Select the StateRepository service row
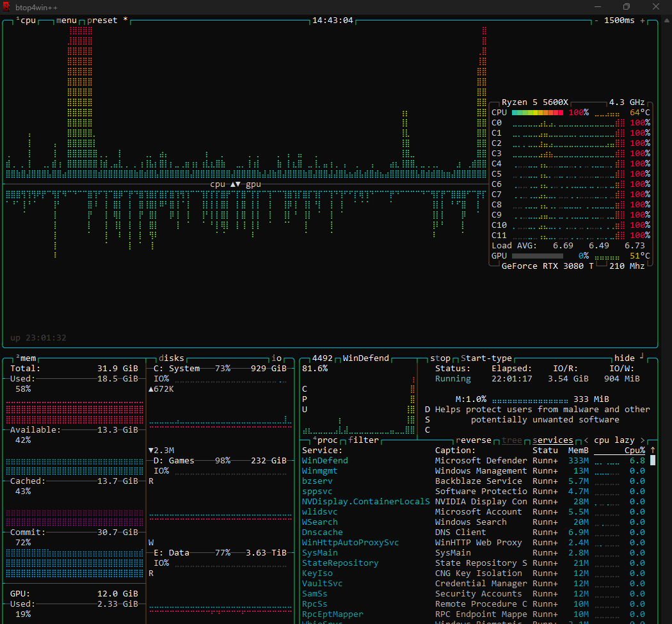This screenshot has width=672, height=624. coord(473,563)
